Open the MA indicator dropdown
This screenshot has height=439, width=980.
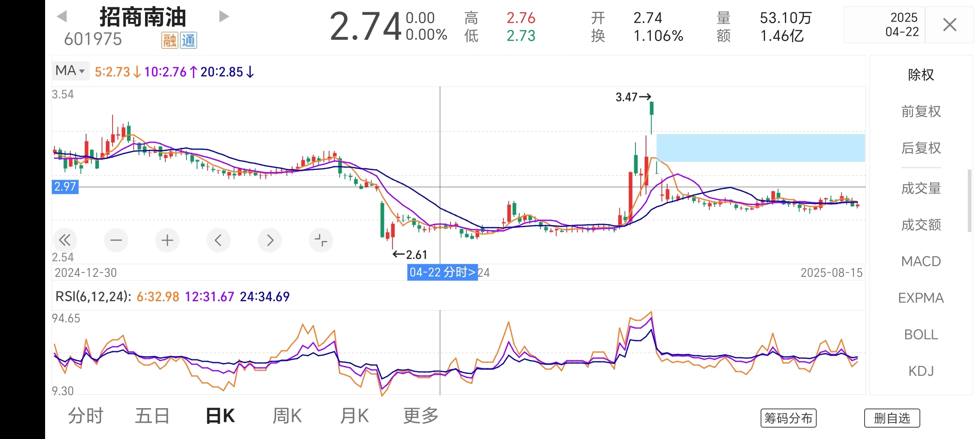click(71, 71)
